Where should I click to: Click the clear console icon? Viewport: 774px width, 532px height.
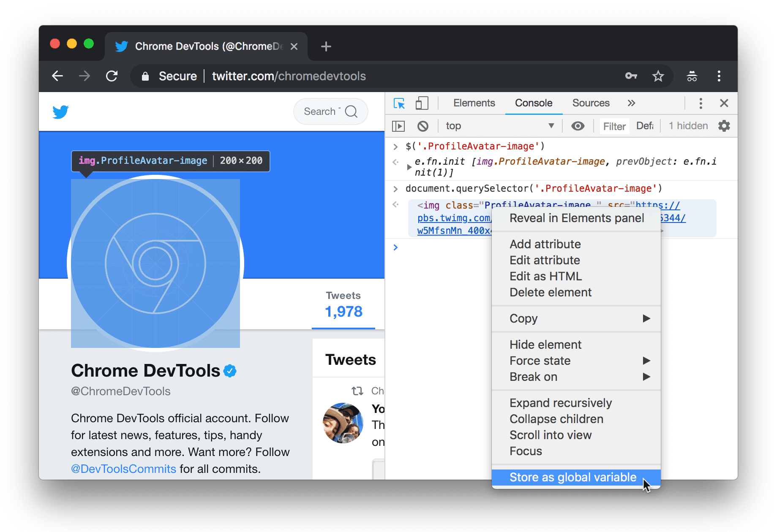422,126
